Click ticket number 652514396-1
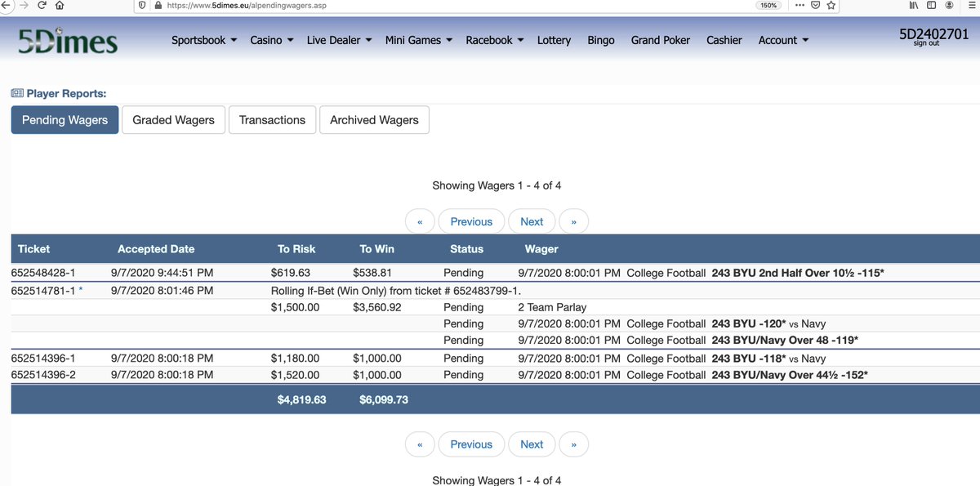The width and height of the screenshot is (980, 486). click(43, 359)
